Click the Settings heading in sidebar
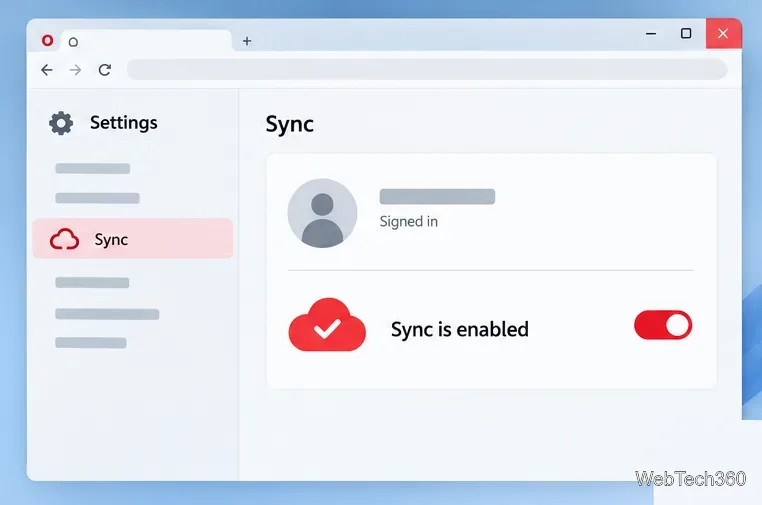This screenshot has width=762, height=505. [123, 122]
